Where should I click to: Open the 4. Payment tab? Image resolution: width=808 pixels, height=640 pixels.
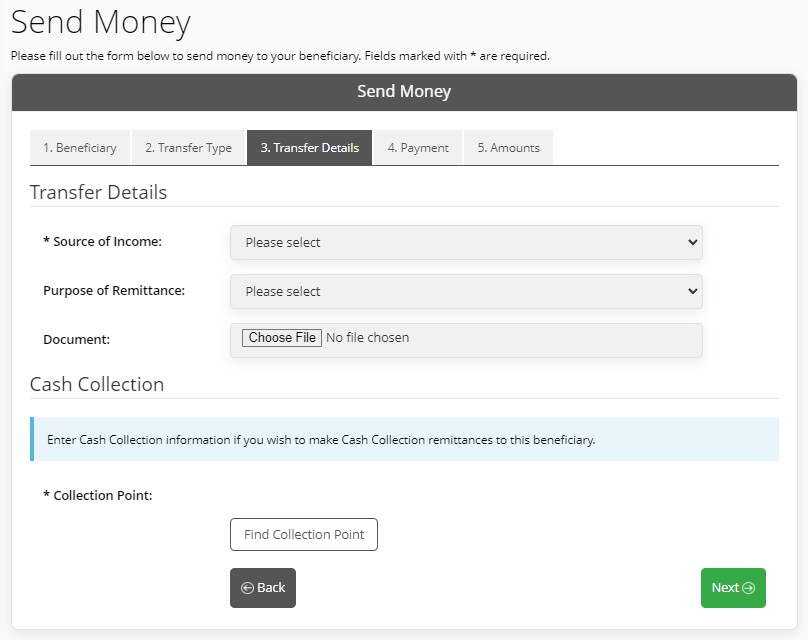click(418, 148)
